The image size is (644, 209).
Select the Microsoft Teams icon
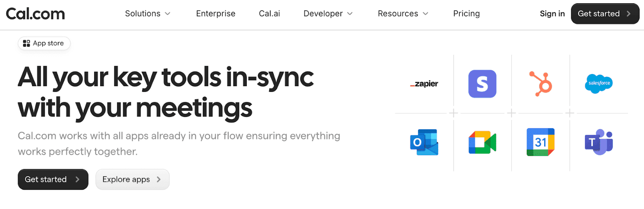pyautogui.click(x=599, y=142)
